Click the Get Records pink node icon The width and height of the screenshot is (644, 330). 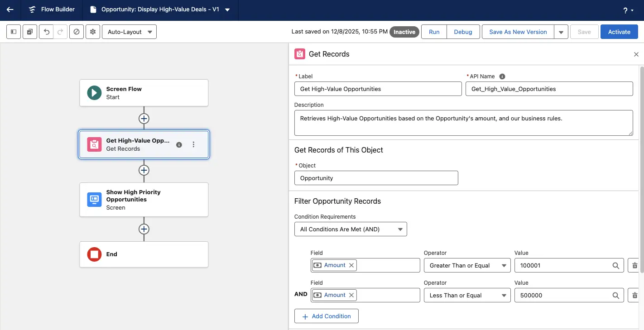click(x=94, y=144)
